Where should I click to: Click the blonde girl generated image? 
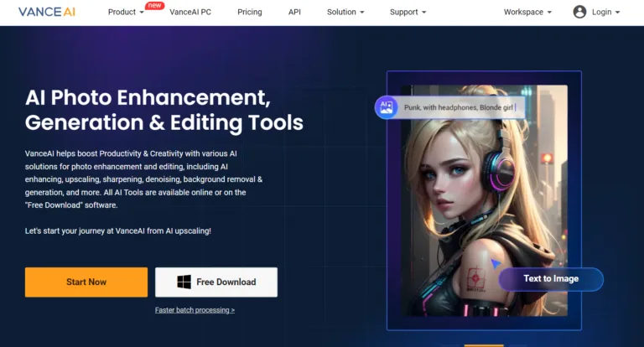pos(484,201)
